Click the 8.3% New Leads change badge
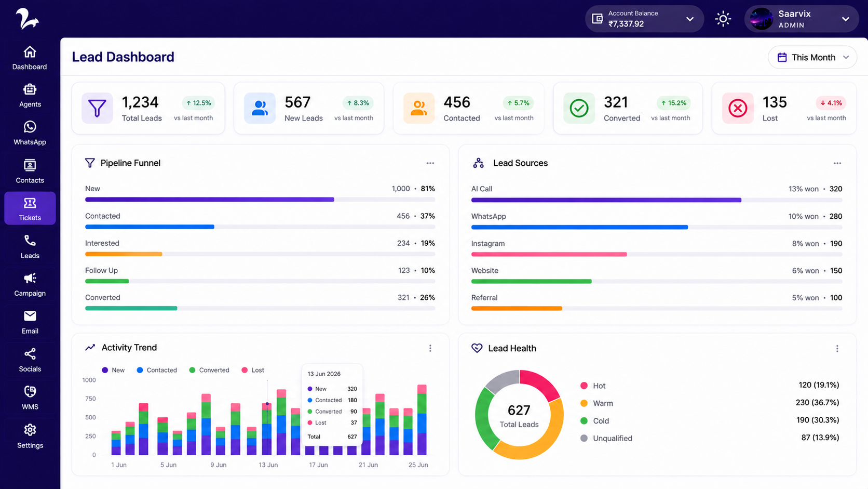This screenshot has height=489, width=868. click(x=358, y=103)
